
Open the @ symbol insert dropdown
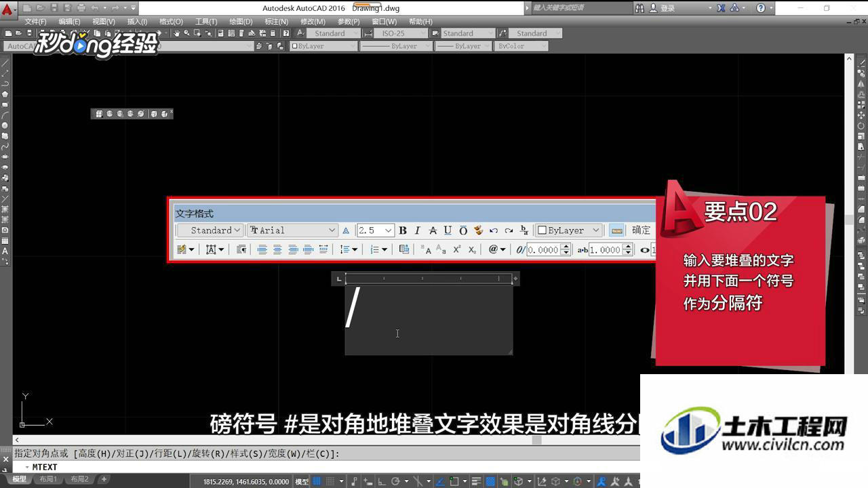pyautogui.click(x=497, y=249)
